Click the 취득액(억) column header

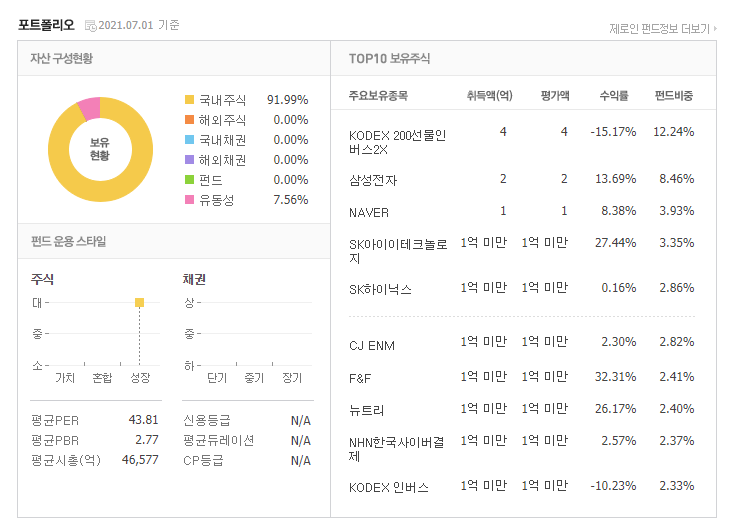pos(489,96)
